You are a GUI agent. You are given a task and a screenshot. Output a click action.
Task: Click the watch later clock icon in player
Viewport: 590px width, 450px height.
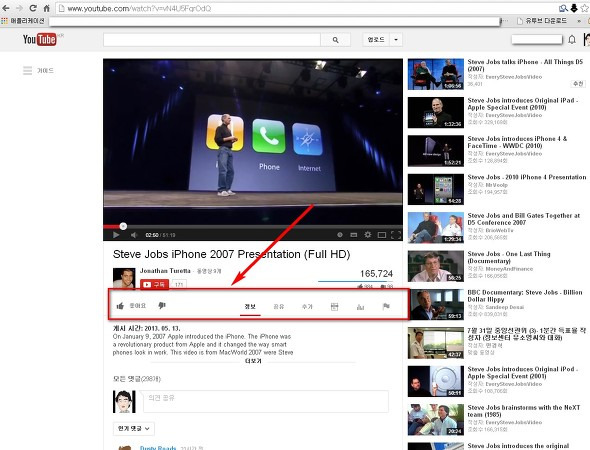click(340, 235)
